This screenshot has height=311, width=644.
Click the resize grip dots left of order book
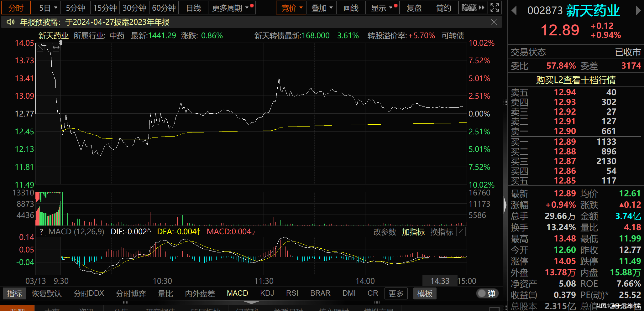click(x=505, y=102)
